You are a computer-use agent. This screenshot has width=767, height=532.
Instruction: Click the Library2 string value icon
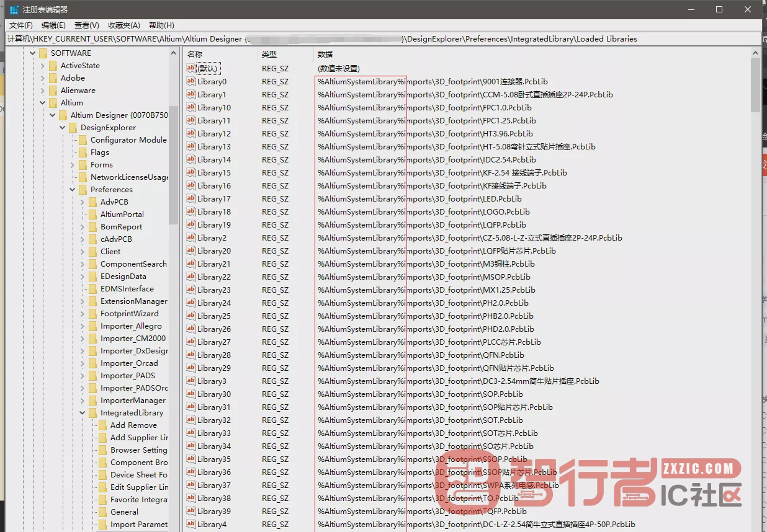[191, 237]
